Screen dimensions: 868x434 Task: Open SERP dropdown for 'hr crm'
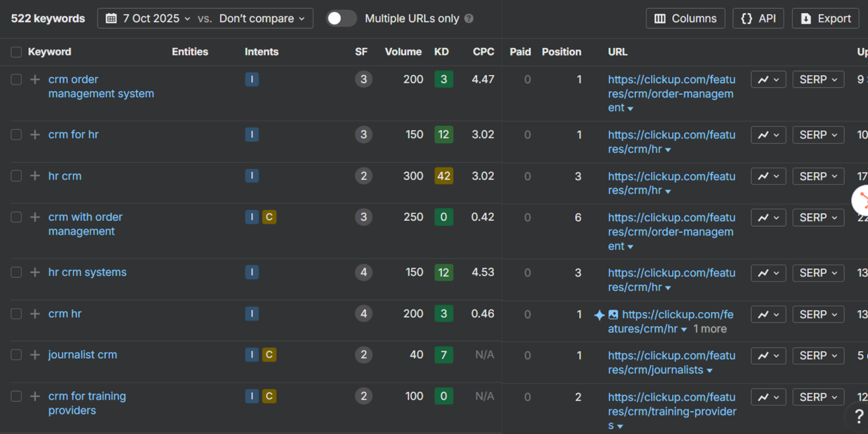(818, 176)
